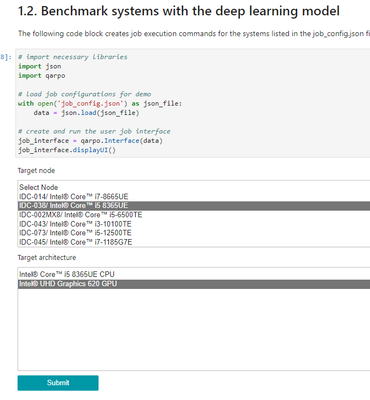The width and height of the screenshot is (370, 400).
Task: Select node IDC-043 Intel Core i3-10100TE
Action: pyautogui.click(x=194, y=224)
